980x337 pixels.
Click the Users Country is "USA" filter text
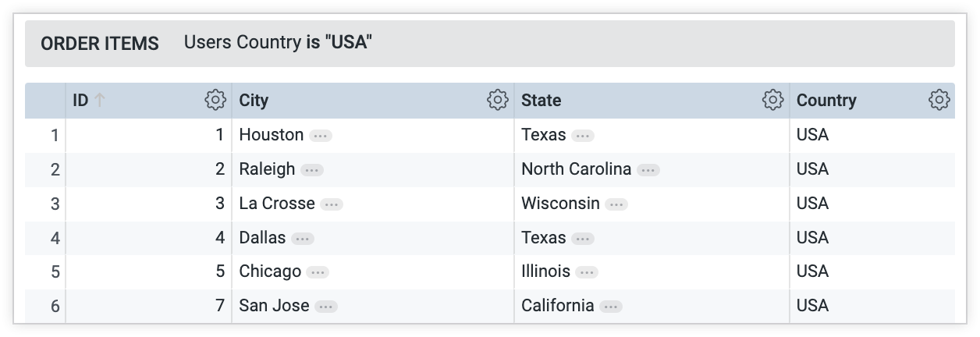click(278, 42)
